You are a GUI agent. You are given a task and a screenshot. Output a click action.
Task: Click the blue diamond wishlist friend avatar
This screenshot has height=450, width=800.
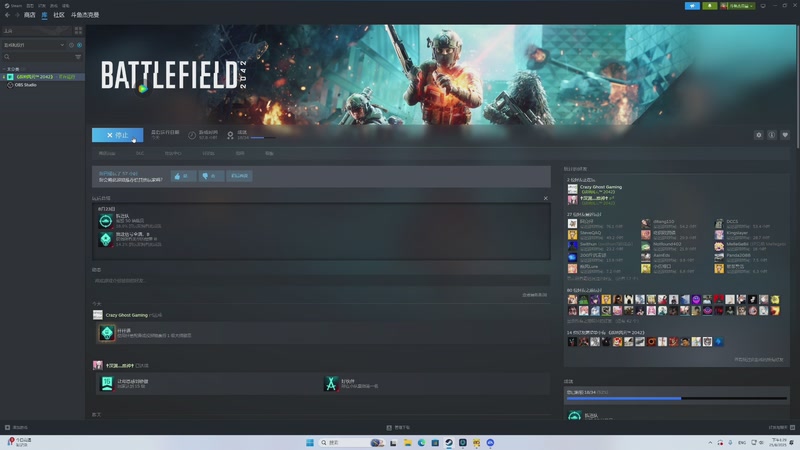718,342
